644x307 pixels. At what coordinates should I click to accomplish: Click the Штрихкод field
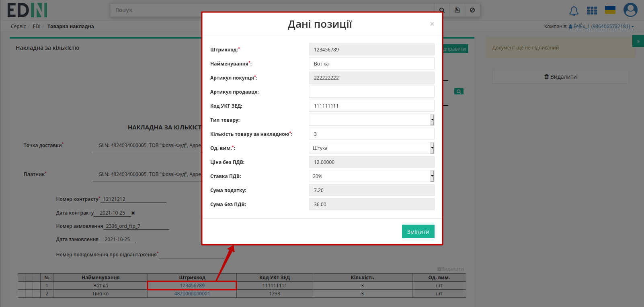(x=371, y=49)
